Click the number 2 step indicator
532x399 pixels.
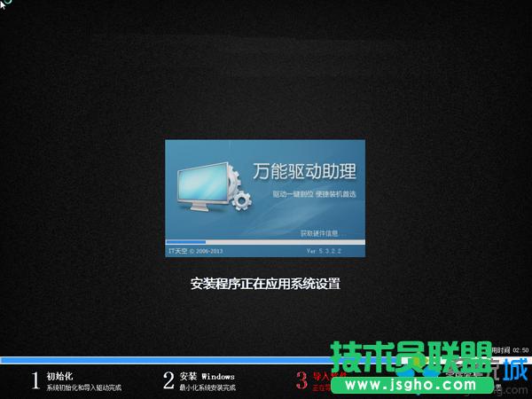[x=168, y=380]
